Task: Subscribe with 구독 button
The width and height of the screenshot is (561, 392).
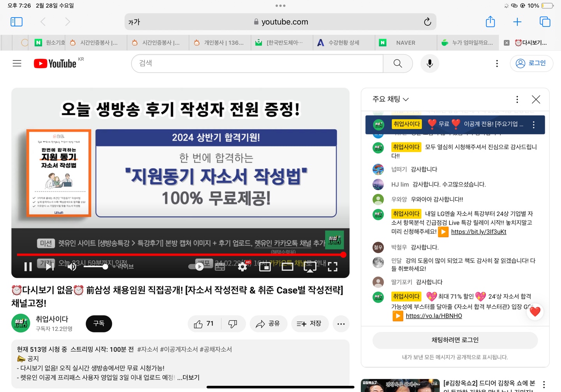Action: click(99, 323)
